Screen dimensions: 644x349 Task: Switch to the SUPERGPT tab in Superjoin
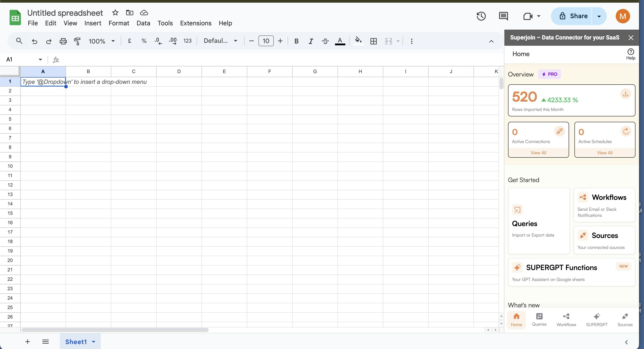pyautogui.click(x=596, y=320)
